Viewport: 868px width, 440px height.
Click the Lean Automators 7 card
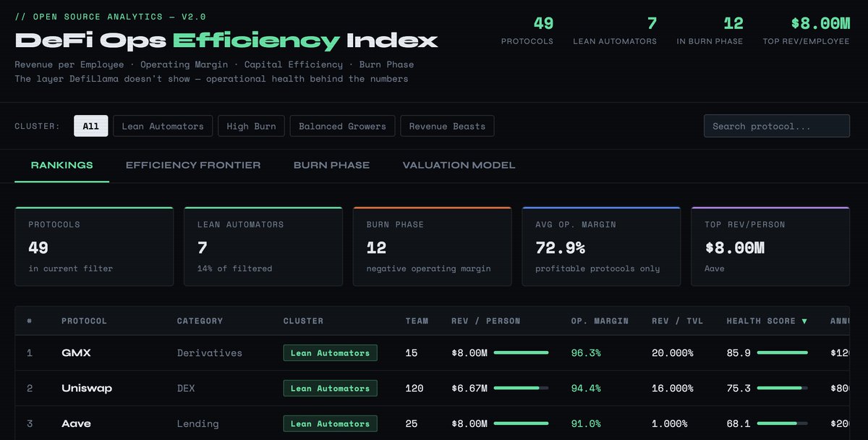pyautogui.click(x=263, y=246)
